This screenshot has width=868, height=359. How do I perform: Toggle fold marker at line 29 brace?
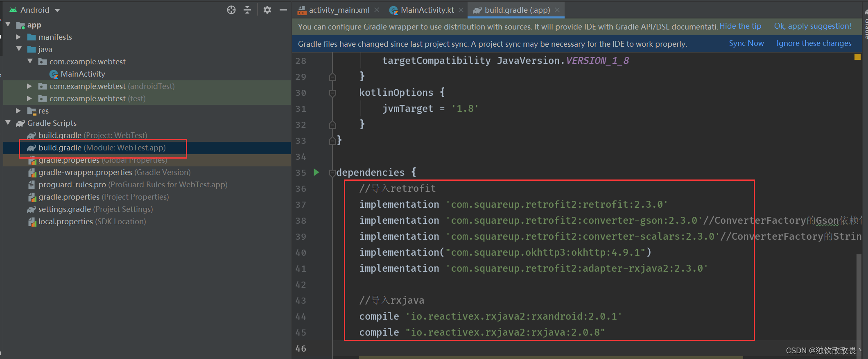[332, 77]
